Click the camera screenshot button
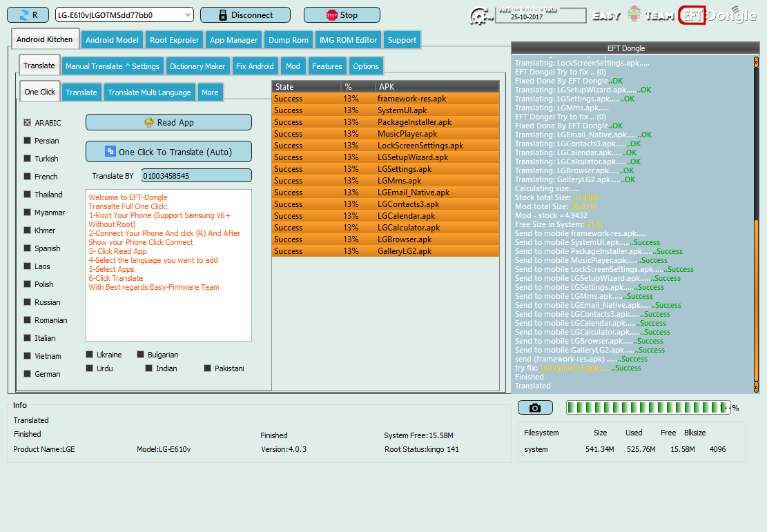Image resolution: width=767 pixels, height=532 pixels. [x=535, y=408]
